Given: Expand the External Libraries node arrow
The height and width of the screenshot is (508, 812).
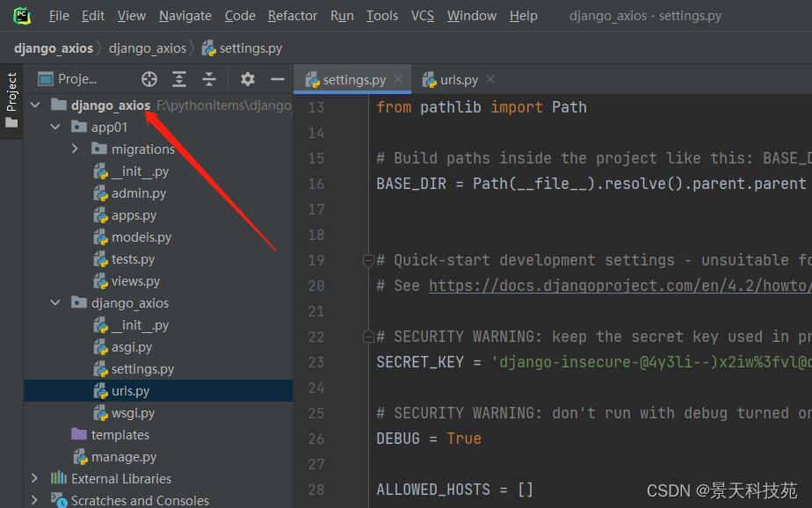Looking at the screenshot, I should (34, 478).
